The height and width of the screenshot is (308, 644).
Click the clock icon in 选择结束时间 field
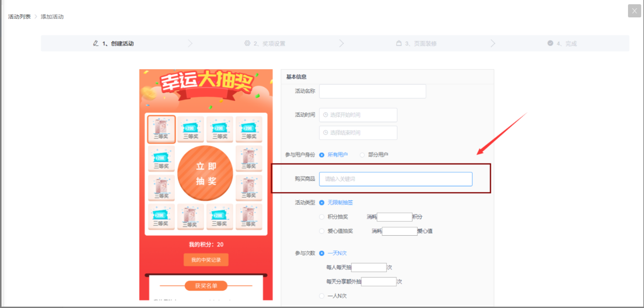pos(326,133)
